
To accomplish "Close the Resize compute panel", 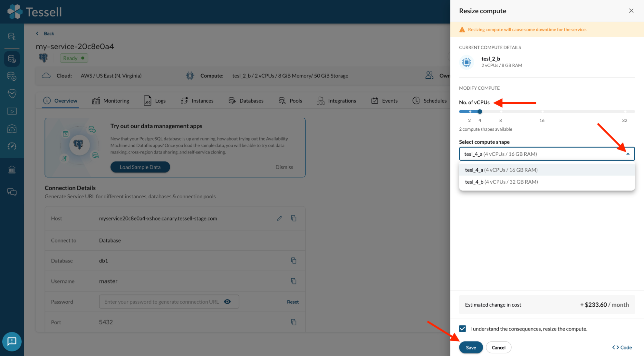I will coord(631,11).
